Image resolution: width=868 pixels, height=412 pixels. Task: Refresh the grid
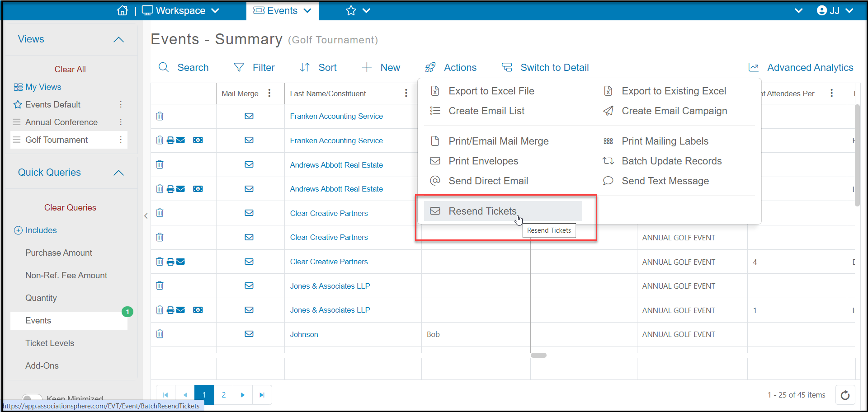coord(845,395)
